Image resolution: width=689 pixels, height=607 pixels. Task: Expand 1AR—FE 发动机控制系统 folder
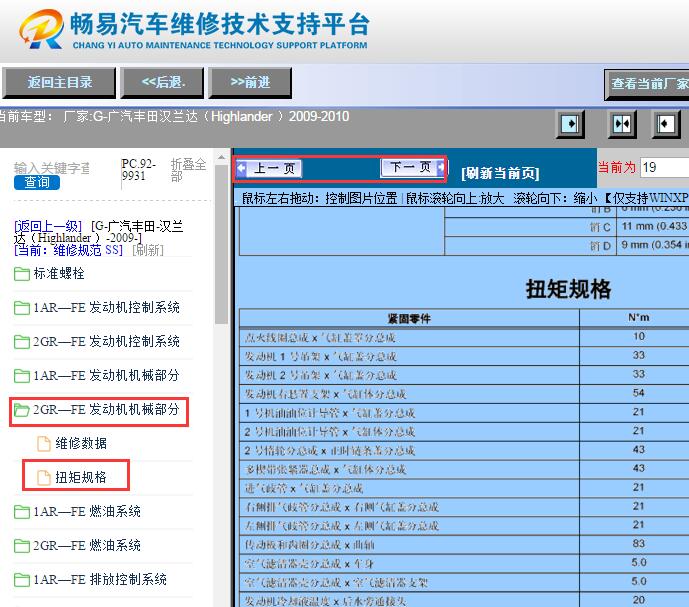point(97,307)
